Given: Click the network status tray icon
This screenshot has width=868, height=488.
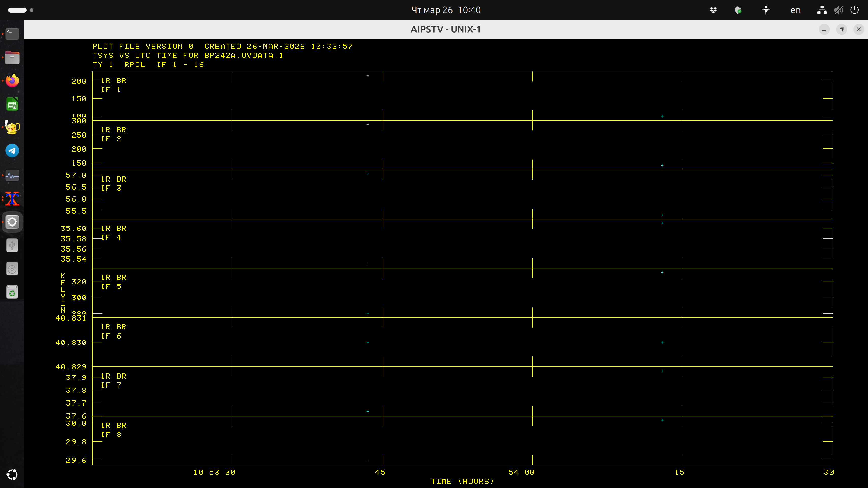Looking at the screenshot, I should pos(822,10).
